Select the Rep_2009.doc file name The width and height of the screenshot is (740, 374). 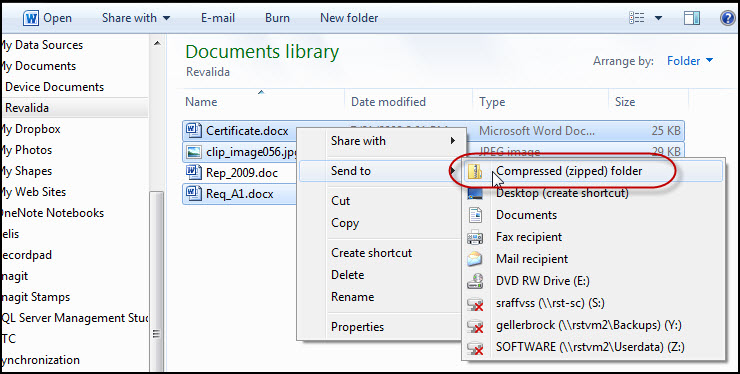242,172
